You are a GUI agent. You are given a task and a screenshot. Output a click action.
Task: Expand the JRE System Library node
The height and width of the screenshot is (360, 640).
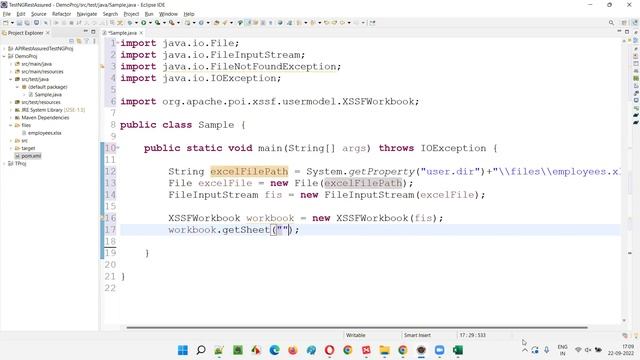(x=11, y=110)
